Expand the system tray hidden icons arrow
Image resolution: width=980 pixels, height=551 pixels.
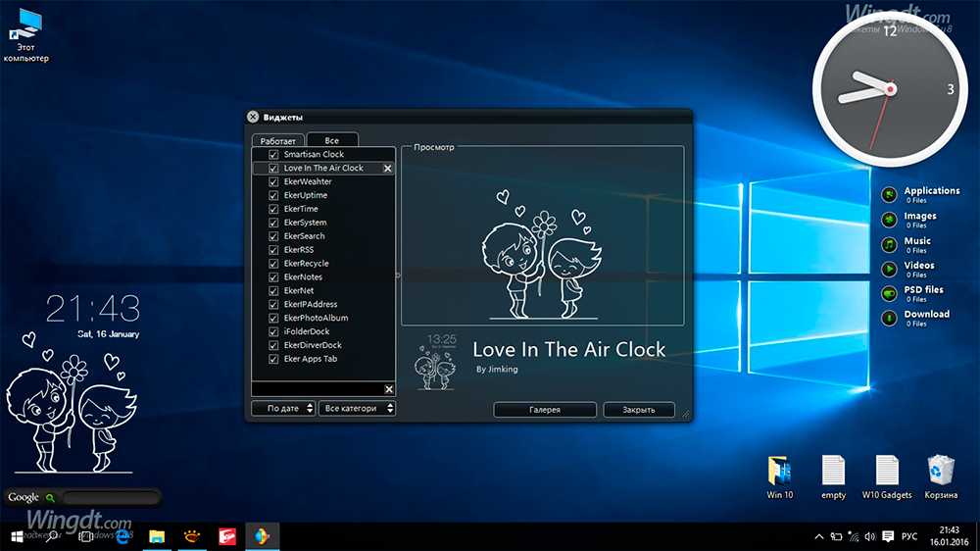[x=819, y=536]
